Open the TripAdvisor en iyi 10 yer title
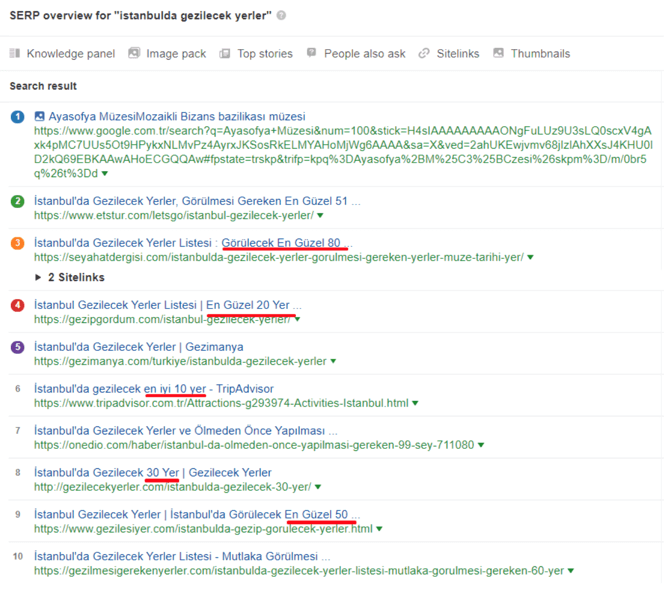The image size is (664, 594). (154, 389)
